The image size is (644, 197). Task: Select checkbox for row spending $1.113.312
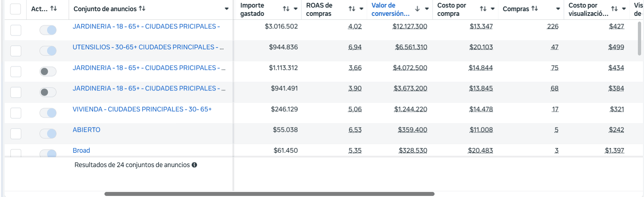pos(16,72)
